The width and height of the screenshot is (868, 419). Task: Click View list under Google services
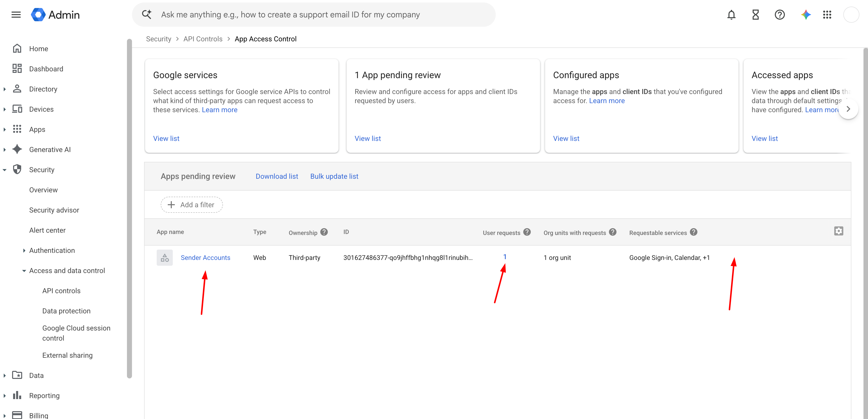pos(166,138)
